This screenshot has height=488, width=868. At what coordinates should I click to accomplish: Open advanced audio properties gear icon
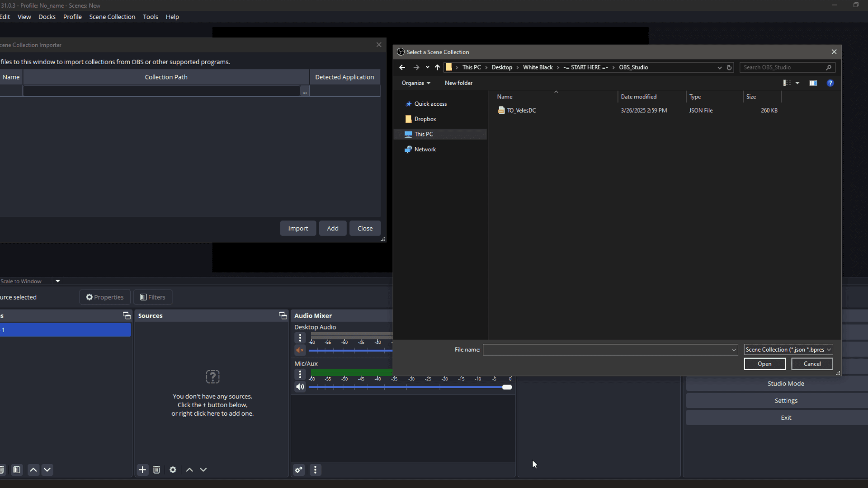[299, 470]
